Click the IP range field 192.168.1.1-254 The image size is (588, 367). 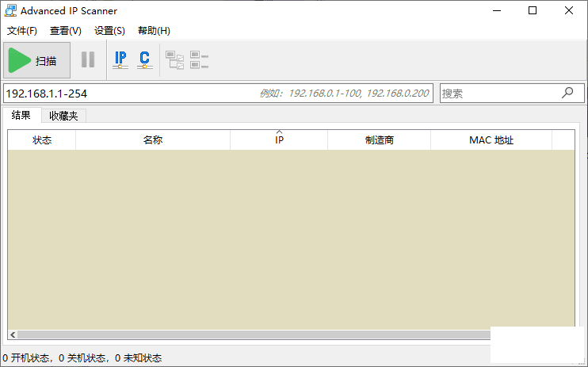218,93
